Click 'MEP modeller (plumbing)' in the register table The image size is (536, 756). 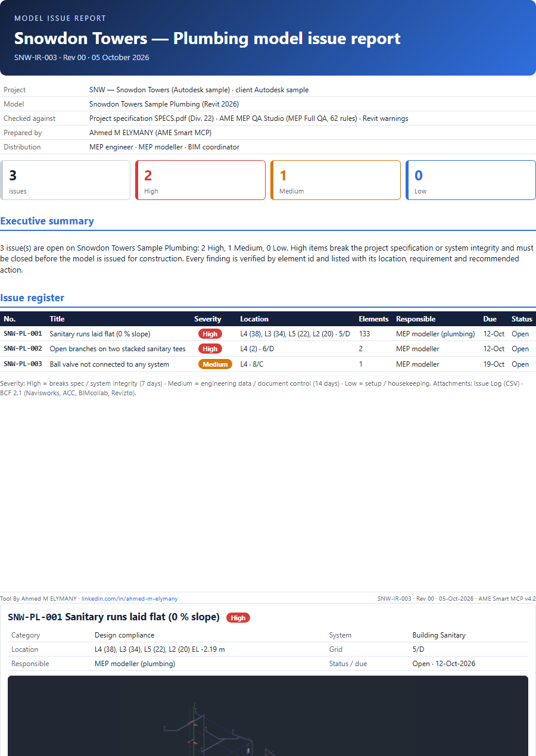[x=435, y=333]
